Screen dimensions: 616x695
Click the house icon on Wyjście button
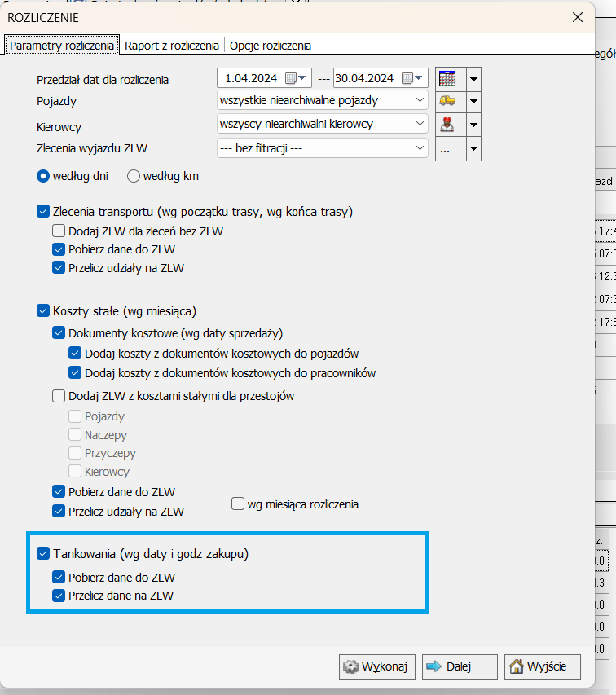517,666
